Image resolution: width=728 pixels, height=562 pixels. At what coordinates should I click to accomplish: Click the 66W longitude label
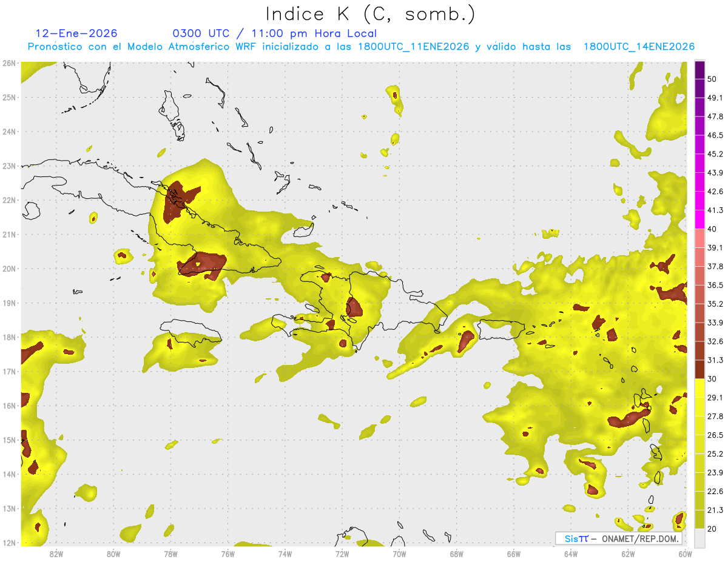514,554
